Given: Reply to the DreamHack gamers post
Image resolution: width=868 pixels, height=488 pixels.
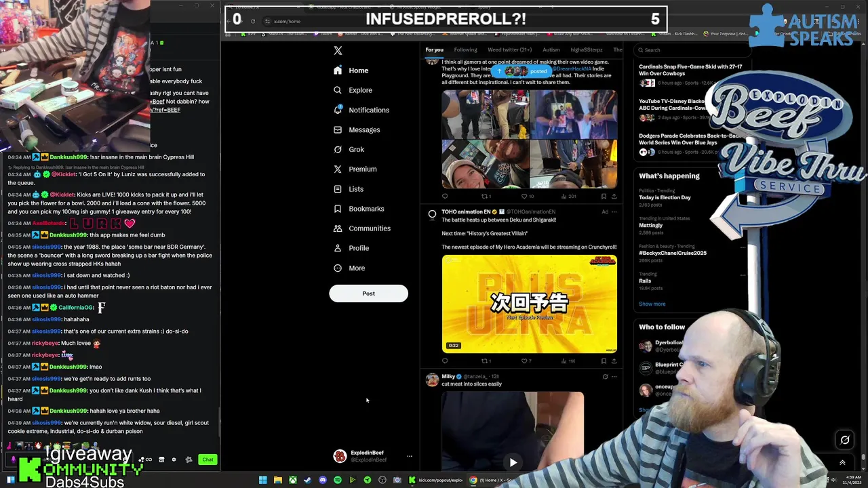Looking at the screenshot, I should [445, 197].
